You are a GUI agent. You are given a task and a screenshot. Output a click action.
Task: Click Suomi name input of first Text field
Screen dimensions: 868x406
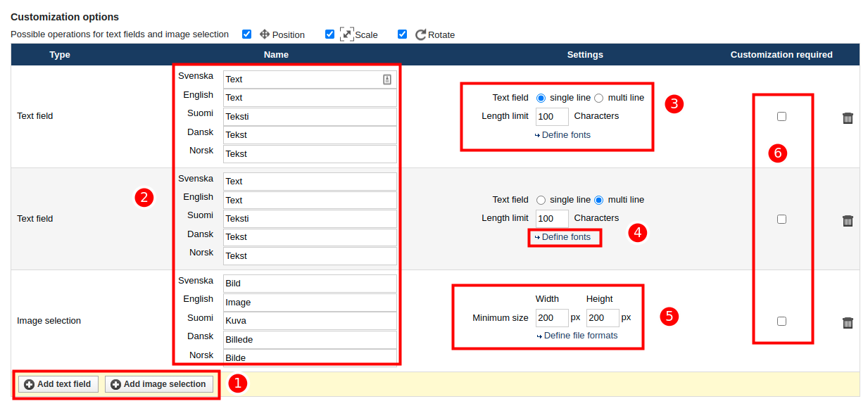coord(310,117)
